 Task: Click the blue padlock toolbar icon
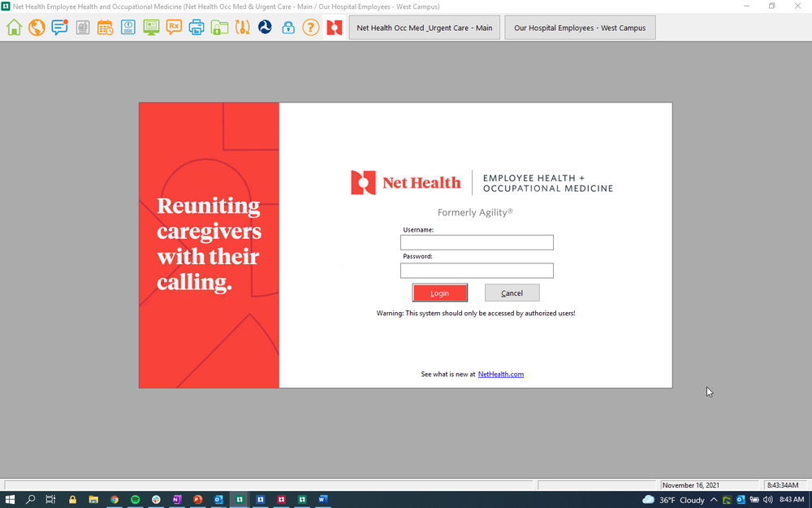coord(288,28)
